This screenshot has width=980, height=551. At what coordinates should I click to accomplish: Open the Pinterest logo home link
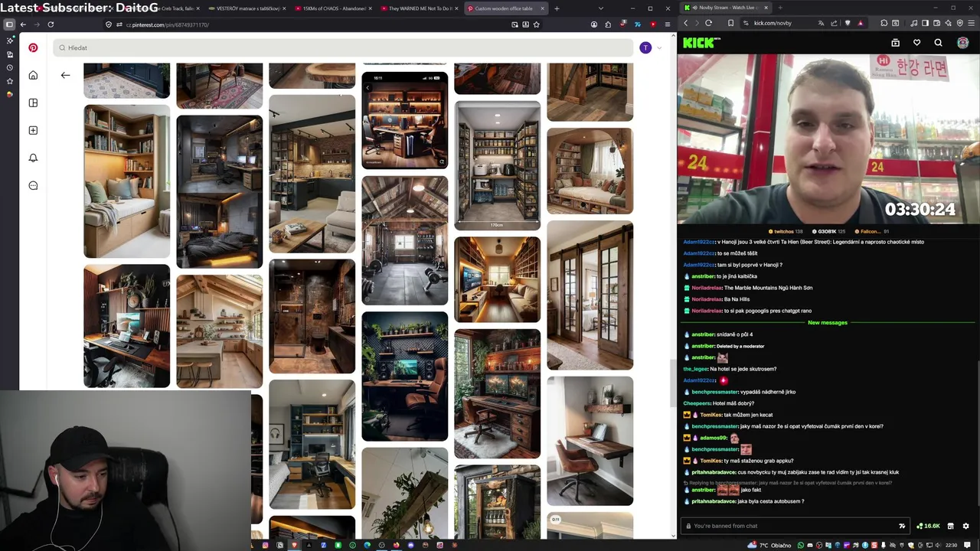[x=33, y=47]
